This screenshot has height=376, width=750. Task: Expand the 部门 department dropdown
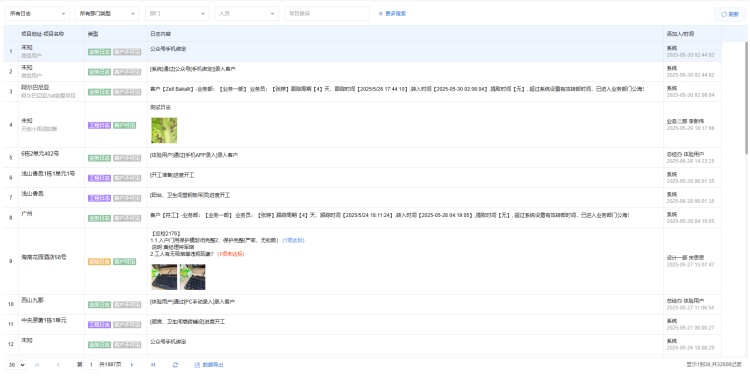(177, 14)
